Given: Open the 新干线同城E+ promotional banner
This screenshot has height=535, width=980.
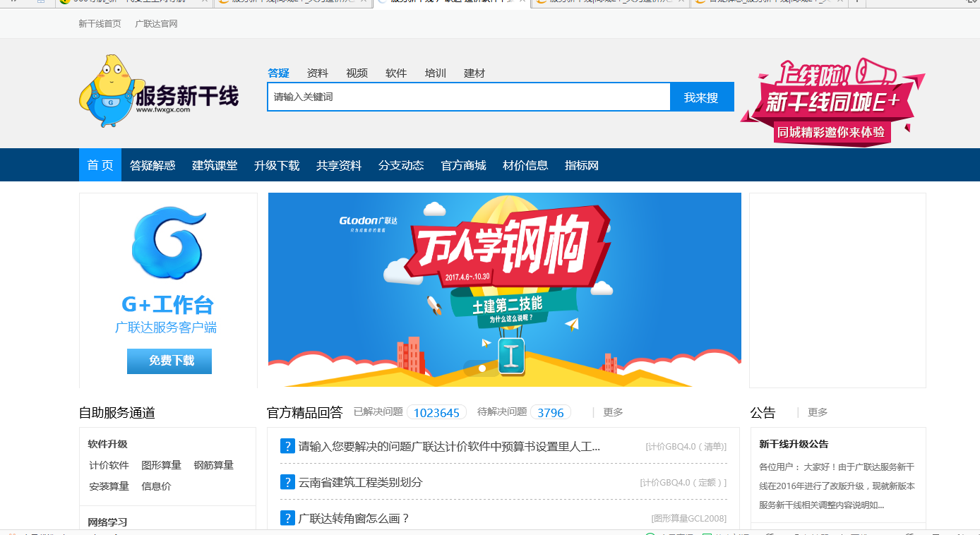Looking at the screenshot, I should (x=832, y=102).
